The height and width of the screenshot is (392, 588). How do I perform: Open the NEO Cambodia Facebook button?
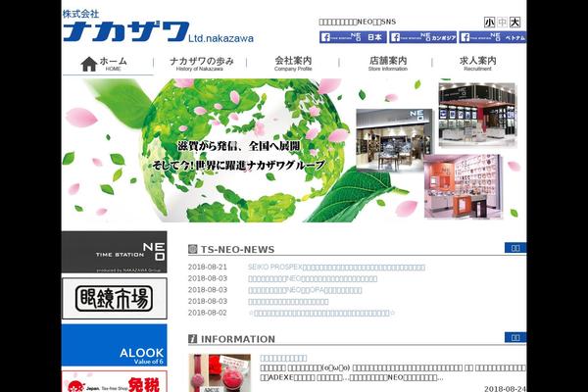tap(422, 37)
